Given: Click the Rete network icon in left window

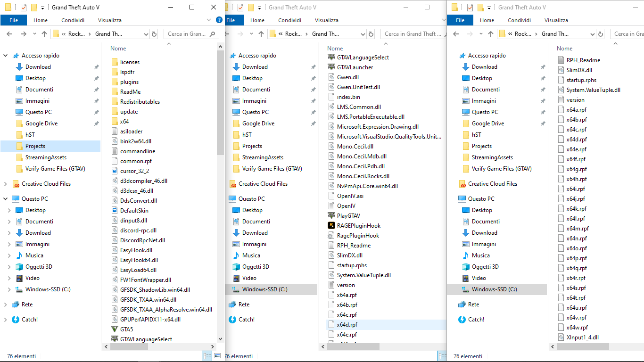Looking at the screenshot, I should coord(16,304).
